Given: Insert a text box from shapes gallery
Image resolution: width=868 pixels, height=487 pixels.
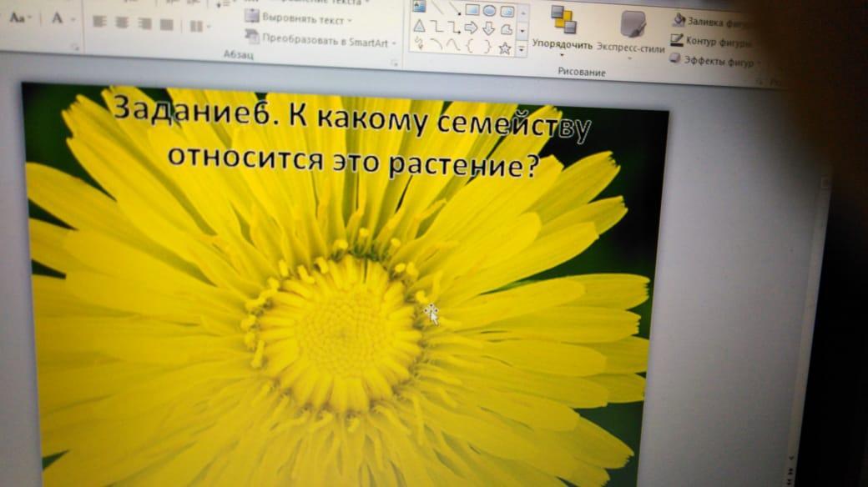Looking at the screenshot, I should point(419,7).
